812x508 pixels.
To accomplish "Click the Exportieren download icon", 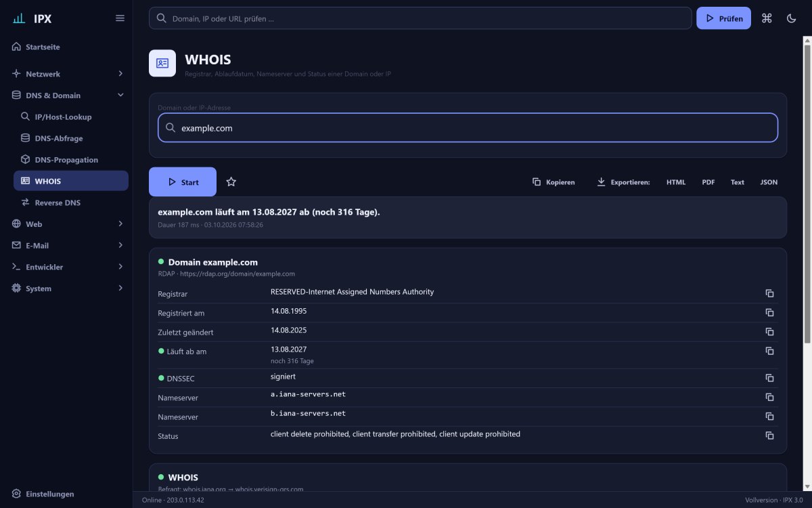I will (601, 182).
